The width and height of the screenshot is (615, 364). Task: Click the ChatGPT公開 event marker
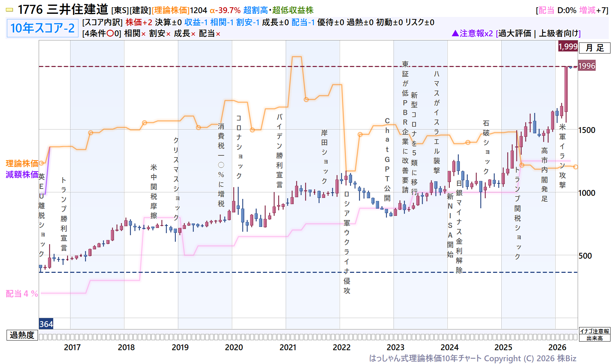click(x=387, y=160)
